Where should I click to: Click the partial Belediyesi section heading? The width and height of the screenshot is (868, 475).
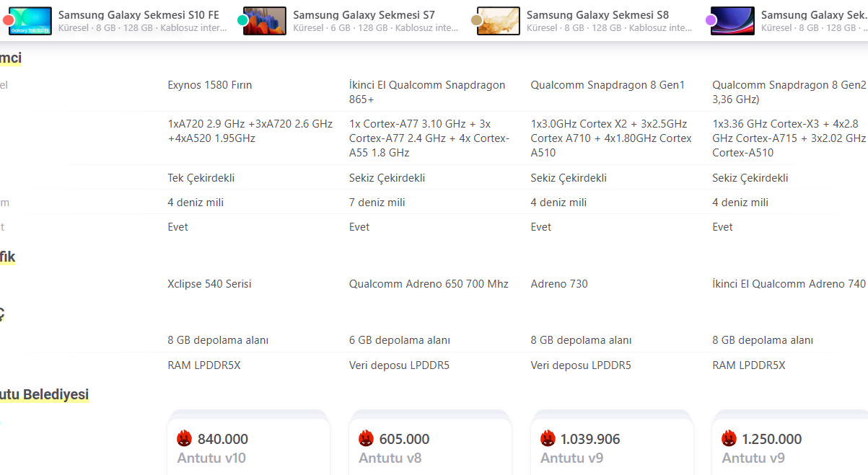point(44,394)
